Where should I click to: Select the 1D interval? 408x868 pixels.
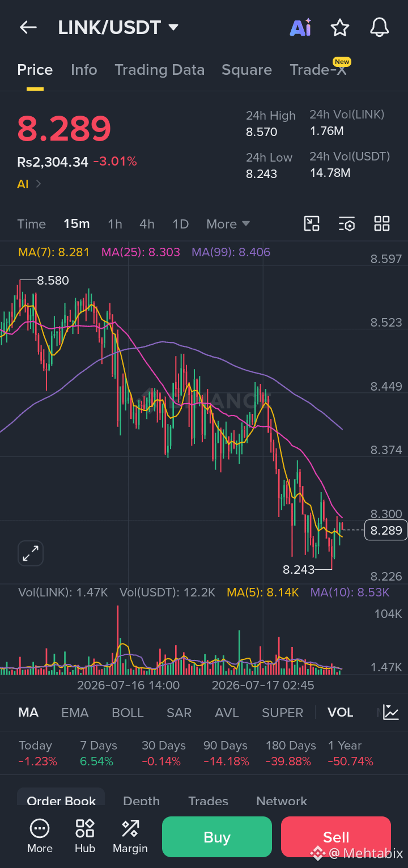tap(180, 224)
